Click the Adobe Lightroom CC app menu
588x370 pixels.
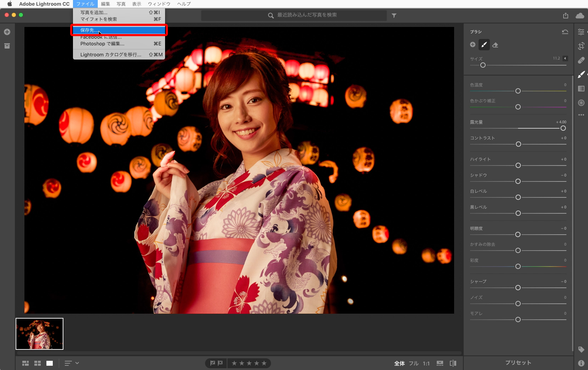click(44, 4)
